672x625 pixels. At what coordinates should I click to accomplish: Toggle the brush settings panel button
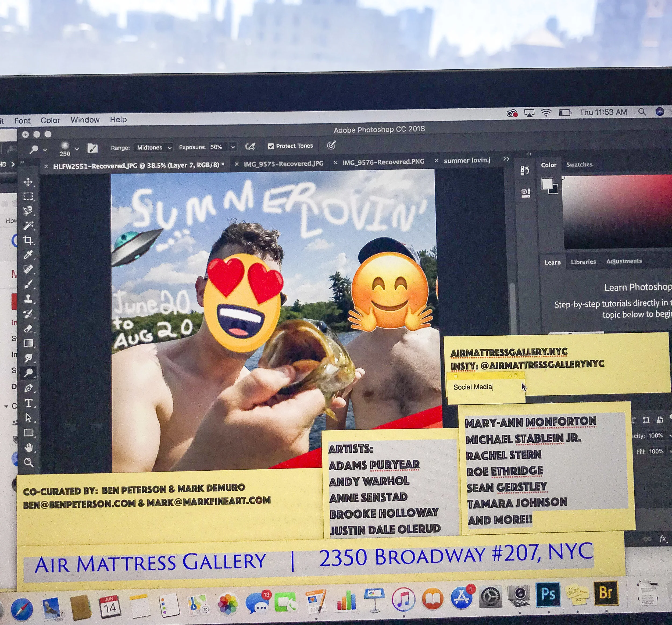(x=92, y=148)
